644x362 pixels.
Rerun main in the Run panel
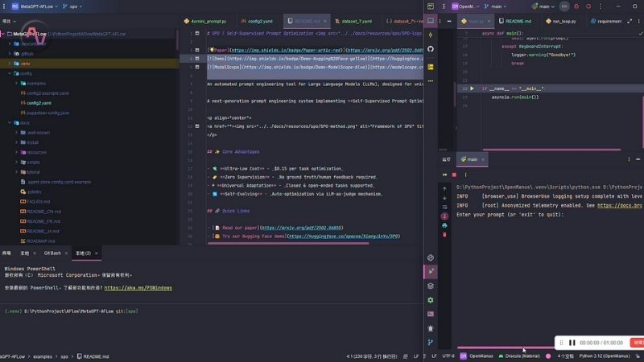(x=445, y=175)
